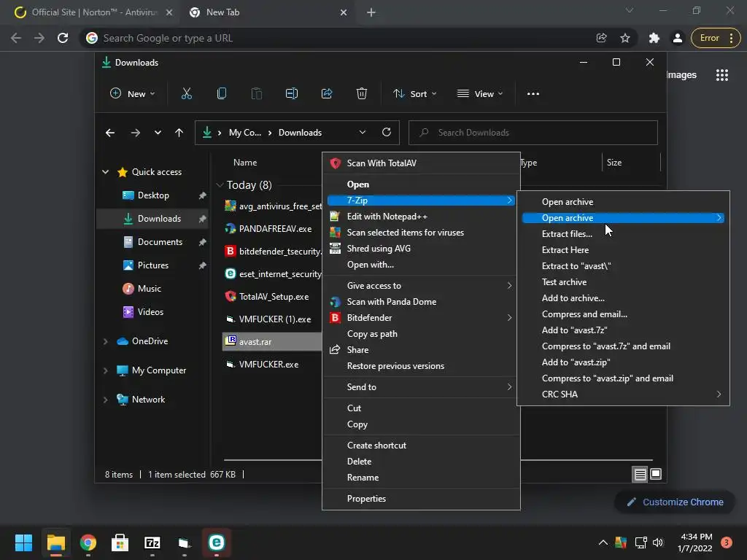The height and width of the screenshot is (560, 747).
Task: Reload the Chrome page
Action: 63,38
